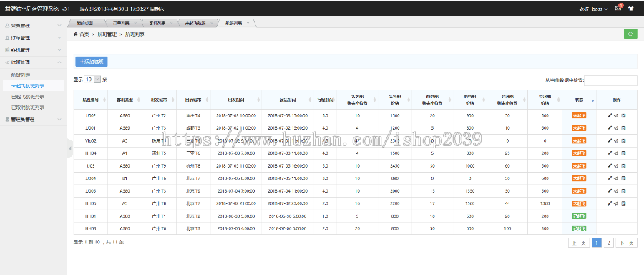Switch to the 我的桌面 tab
644x275 pixels.
tap(85, 24)
